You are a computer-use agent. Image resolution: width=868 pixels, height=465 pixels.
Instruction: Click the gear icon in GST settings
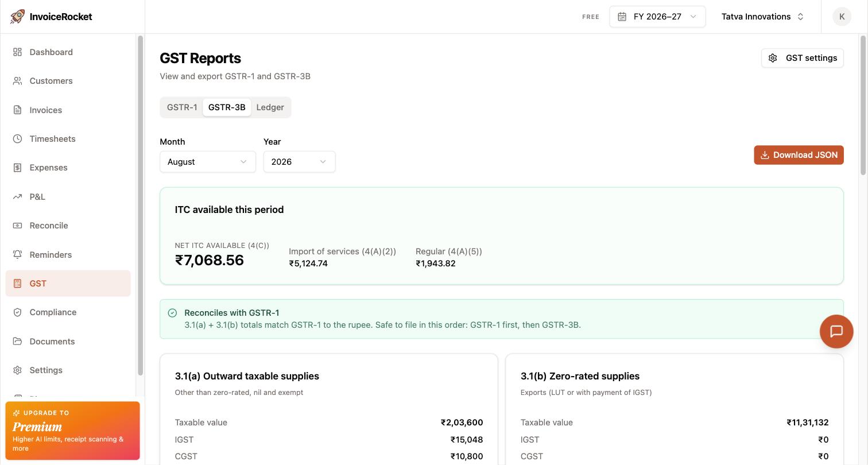tap(773, 58)
